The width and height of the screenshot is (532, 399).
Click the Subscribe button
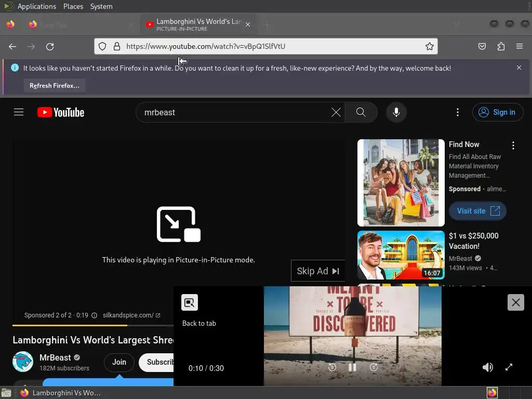[x=156, y=362]
